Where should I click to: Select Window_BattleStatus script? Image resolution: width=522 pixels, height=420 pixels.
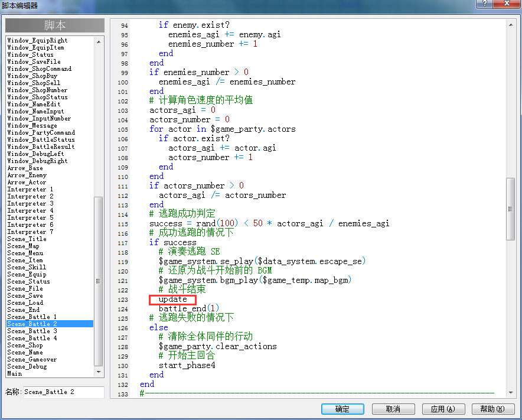pyautogui.click(x=41, y=139)
